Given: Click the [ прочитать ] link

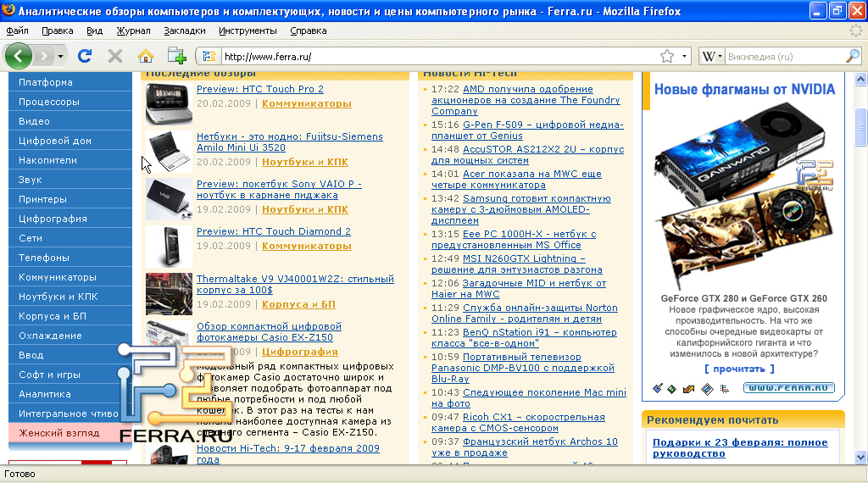Looking at the screenshot, I should (x=739, y=369).
